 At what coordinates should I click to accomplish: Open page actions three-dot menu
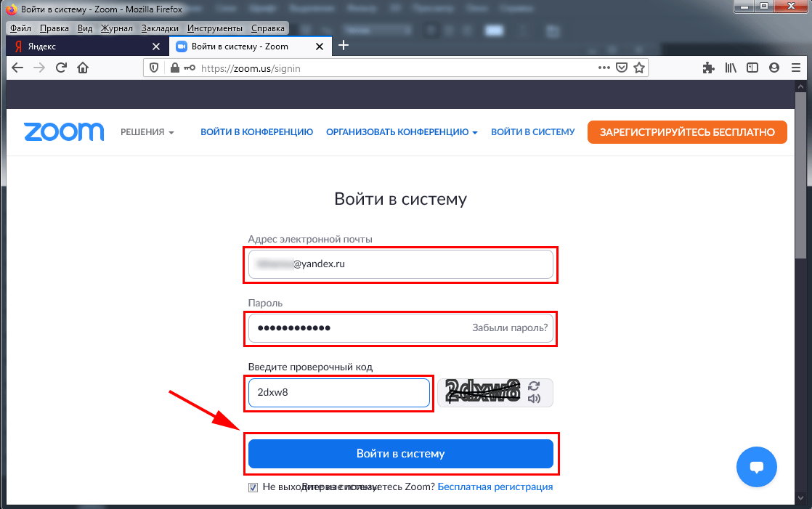(604, 68)
